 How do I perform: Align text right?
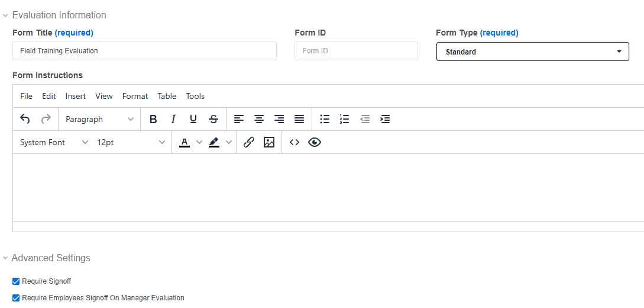279,119
